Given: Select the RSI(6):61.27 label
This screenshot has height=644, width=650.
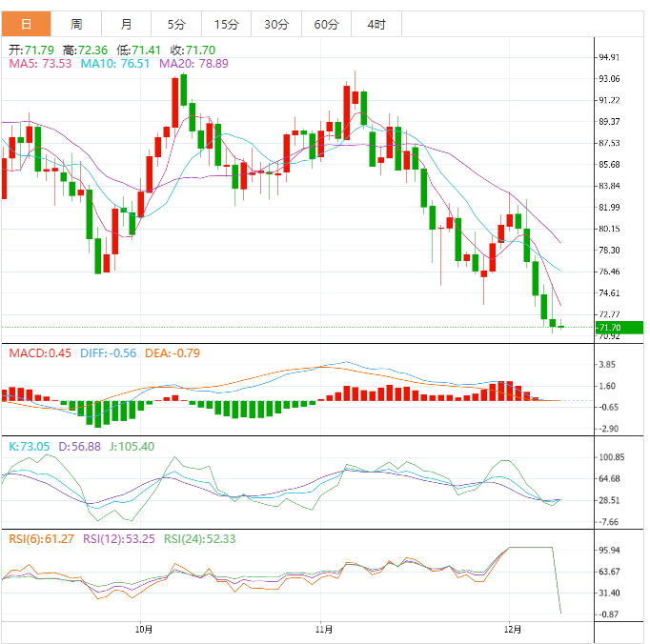Looking at the screenshot, I should tap(42, 539).
